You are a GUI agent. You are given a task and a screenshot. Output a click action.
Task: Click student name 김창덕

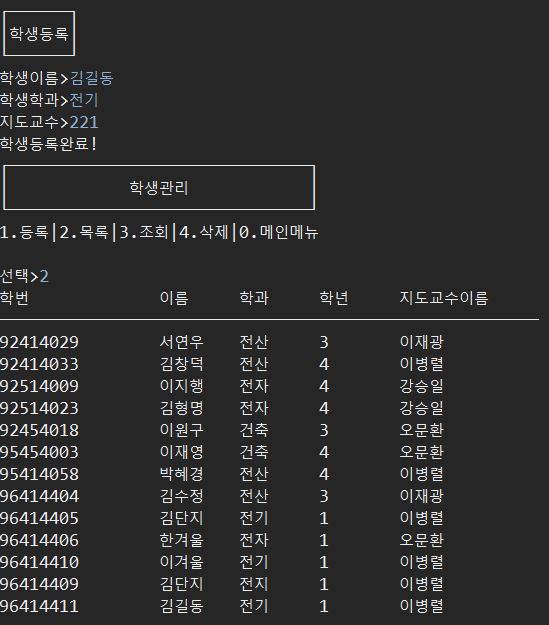pos(181,364)
